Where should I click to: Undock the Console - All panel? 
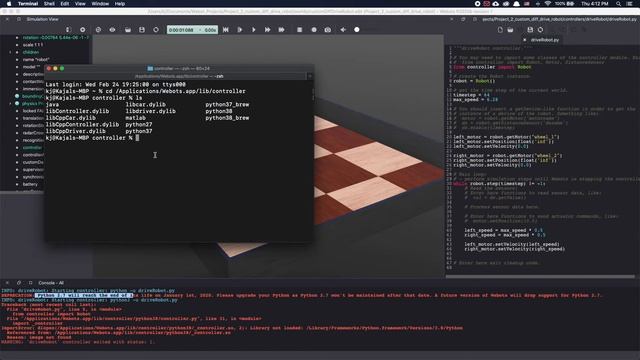tap(19, 282)
